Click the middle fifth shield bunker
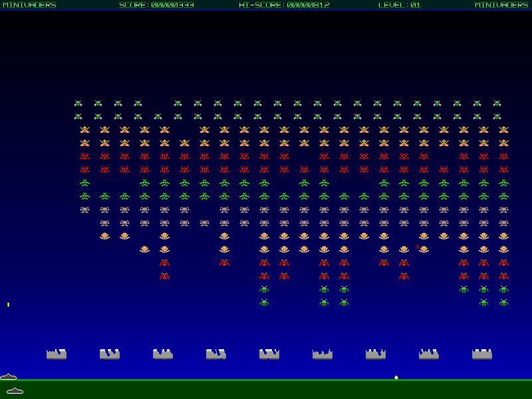 click(269, 354)
